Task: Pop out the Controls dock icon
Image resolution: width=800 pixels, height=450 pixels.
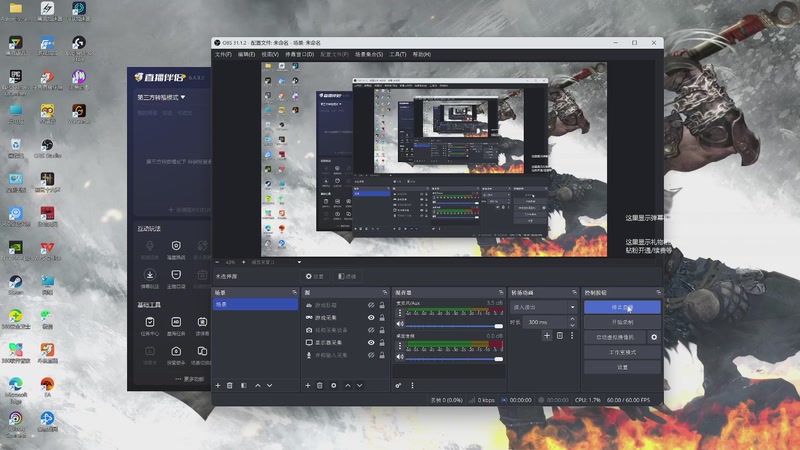Action: click(659, 292)
